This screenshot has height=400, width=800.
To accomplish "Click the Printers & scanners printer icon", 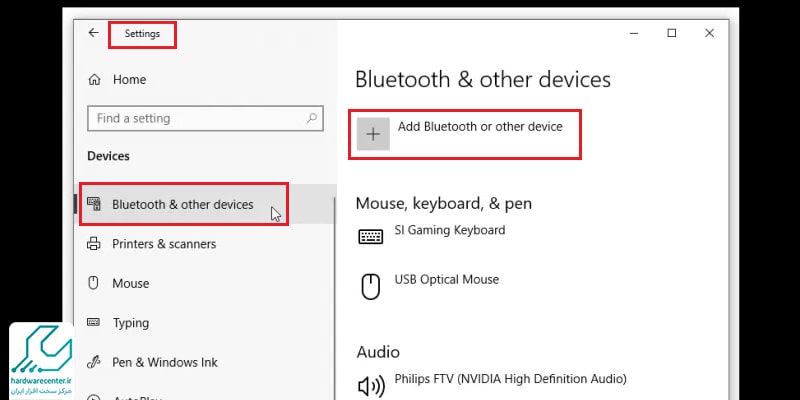I will tap(94, 244).
